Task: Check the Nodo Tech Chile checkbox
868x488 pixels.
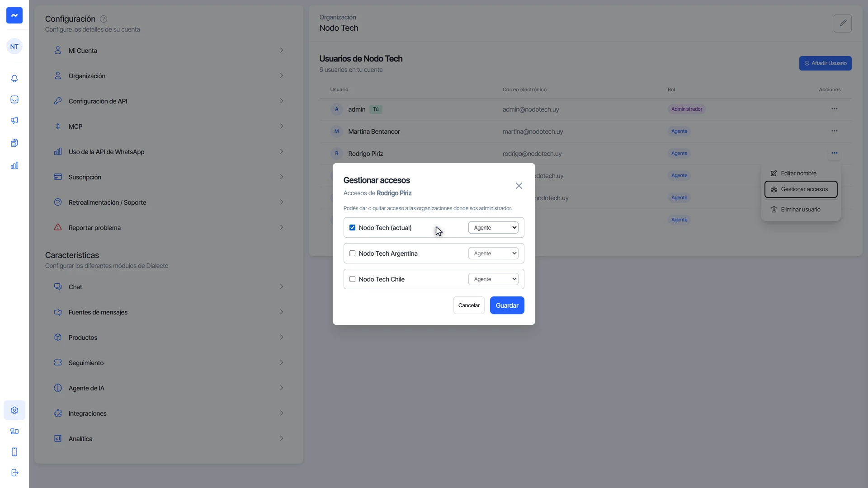Action: pos(352,279)
